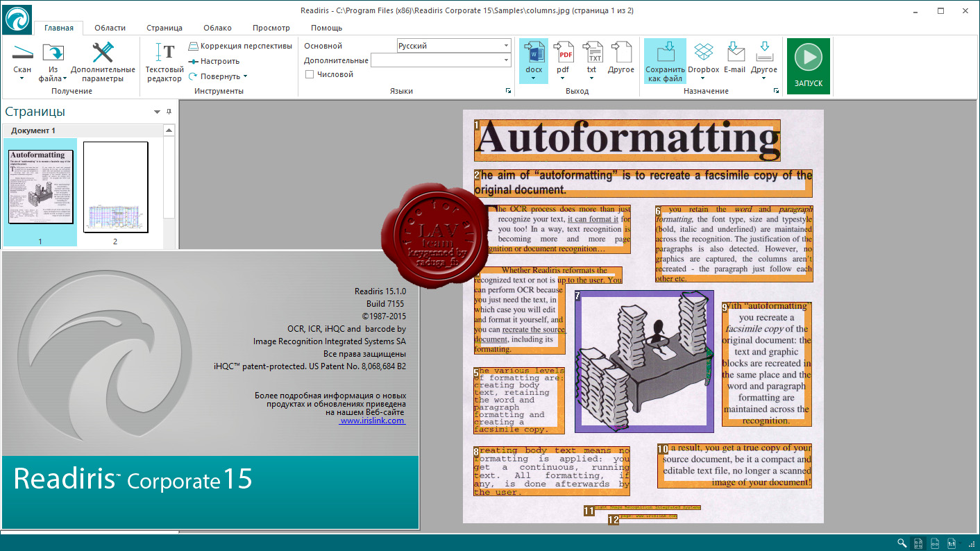Expand the docx options dropdown arrow
The width and height of the screenshot is (980, 551).
(x=534, y=78)
